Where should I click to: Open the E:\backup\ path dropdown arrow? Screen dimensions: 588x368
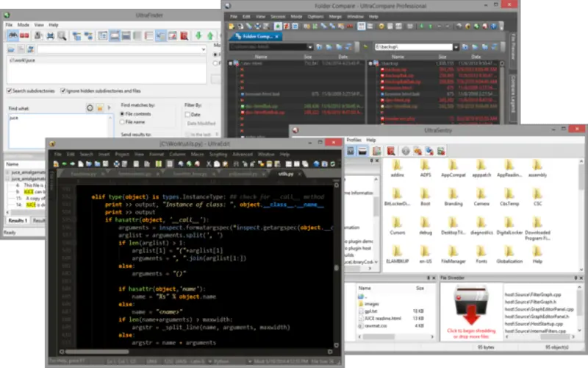[456, 47]
